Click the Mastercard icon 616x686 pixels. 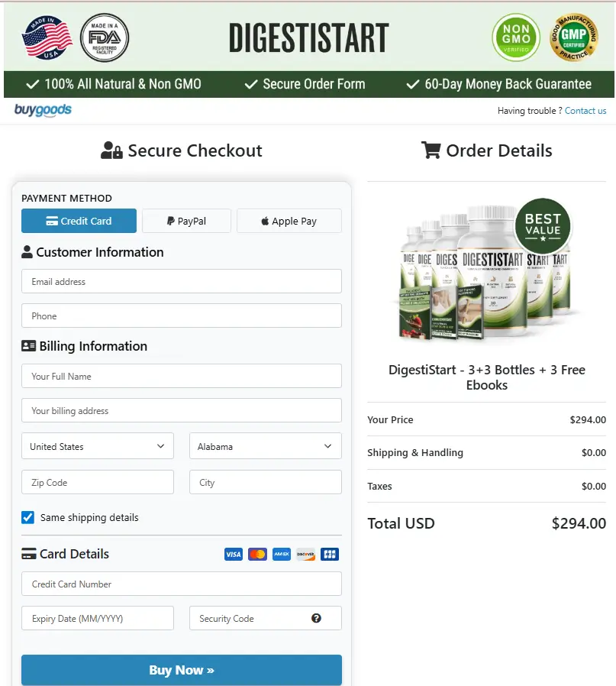click(257, 554)
